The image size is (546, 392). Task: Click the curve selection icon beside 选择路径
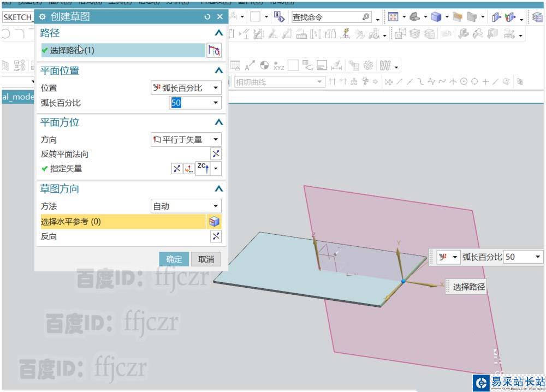pyautogui.click(x=214, y=50)
